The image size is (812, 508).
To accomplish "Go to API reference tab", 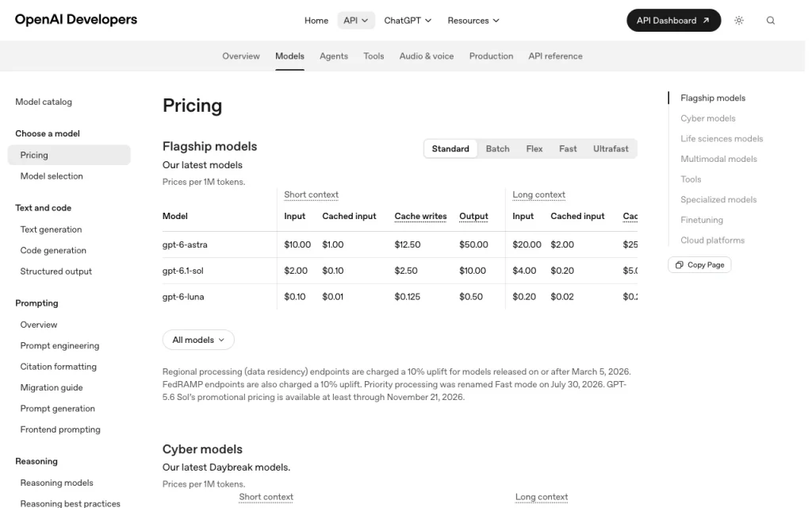I will 555,56.
